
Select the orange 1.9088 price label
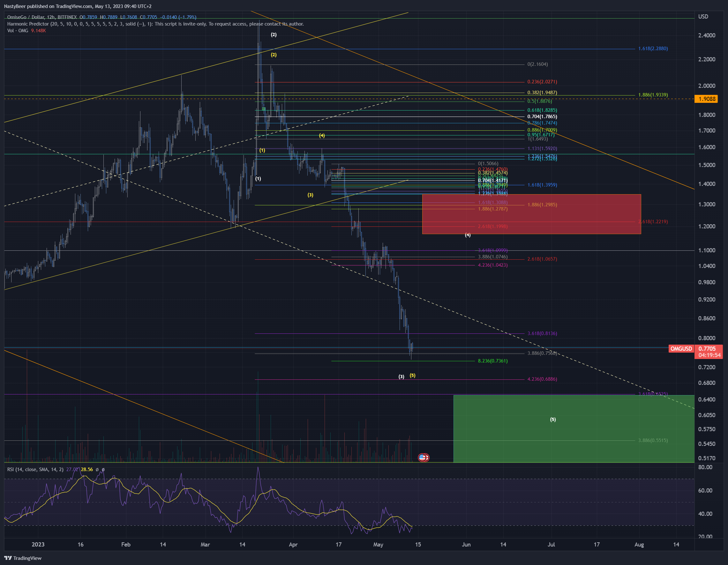click(707, 99)
